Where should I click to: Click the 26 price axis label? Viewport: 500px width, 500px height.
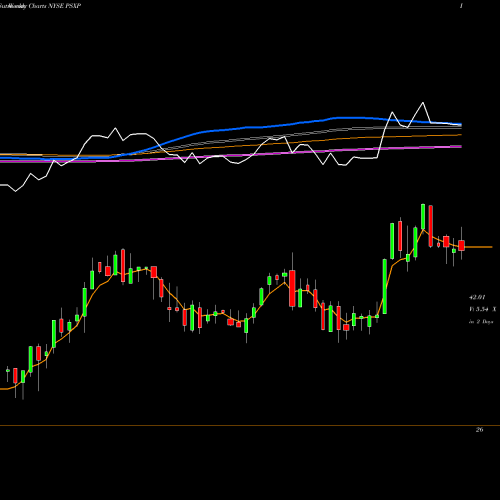click(x=479, y=430)
